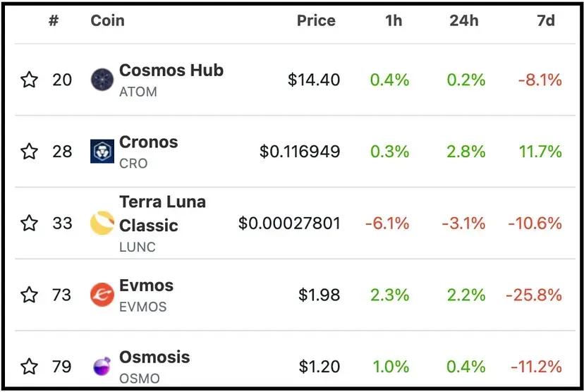
Task: Sort by the 7d change column
Action: [x=546, y=20]
